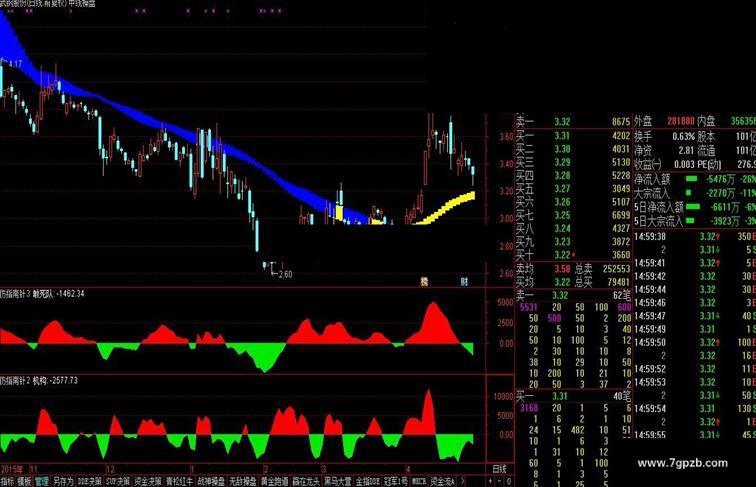Switch to DDE决策 indicator template

click(89, 481)
